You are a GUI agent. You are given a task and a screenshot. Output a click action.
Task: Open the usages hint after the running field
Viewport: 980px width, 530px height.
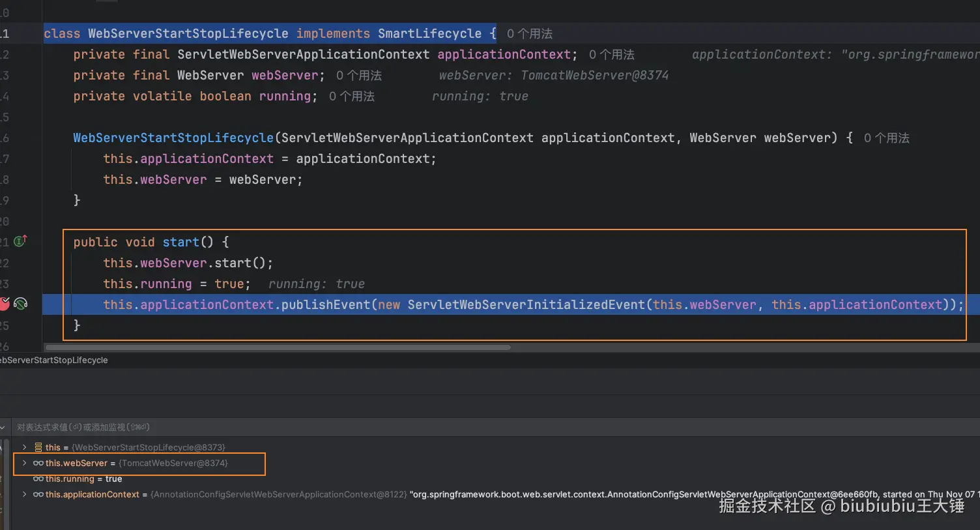[351, 96]
